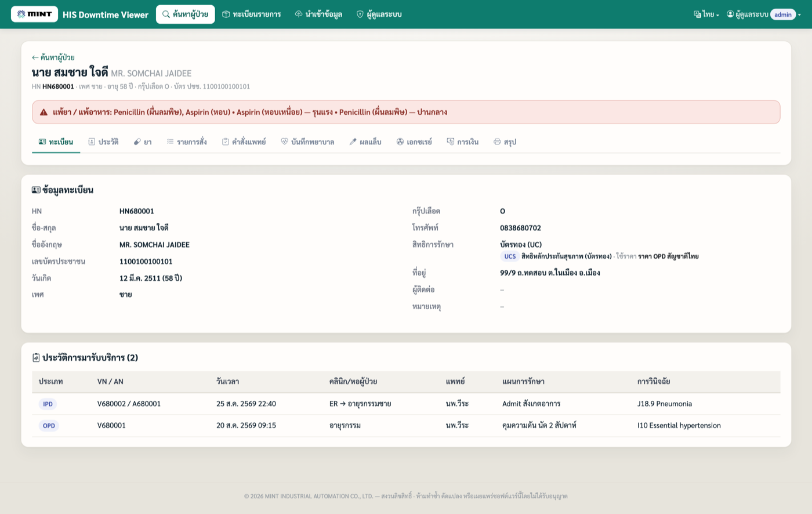This screenshot has height=514, width=812.
Task: Click national ID 1100100100101 in registration
Action: (146, 262)
